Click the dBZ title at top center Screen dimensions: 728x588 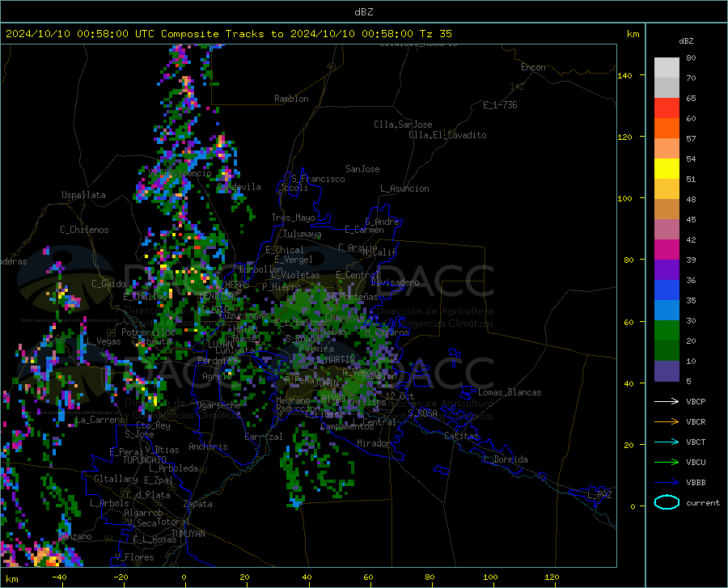click(x=363, y=12)
